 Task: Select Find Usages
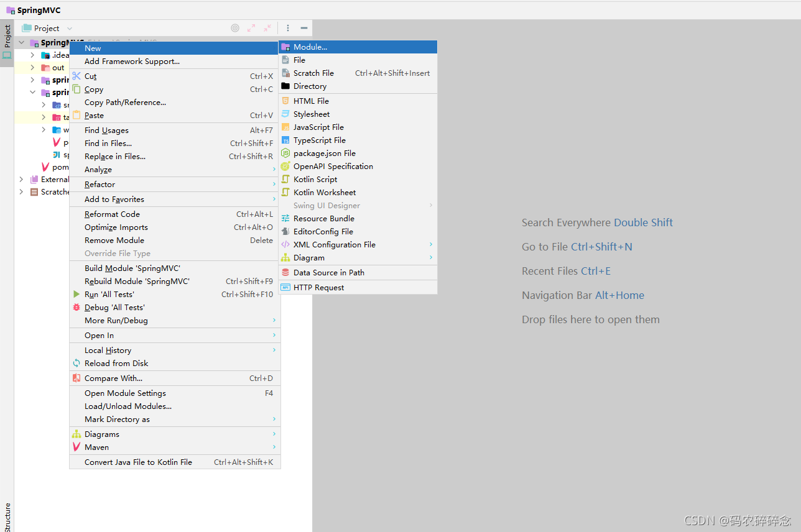pos(175,130)
